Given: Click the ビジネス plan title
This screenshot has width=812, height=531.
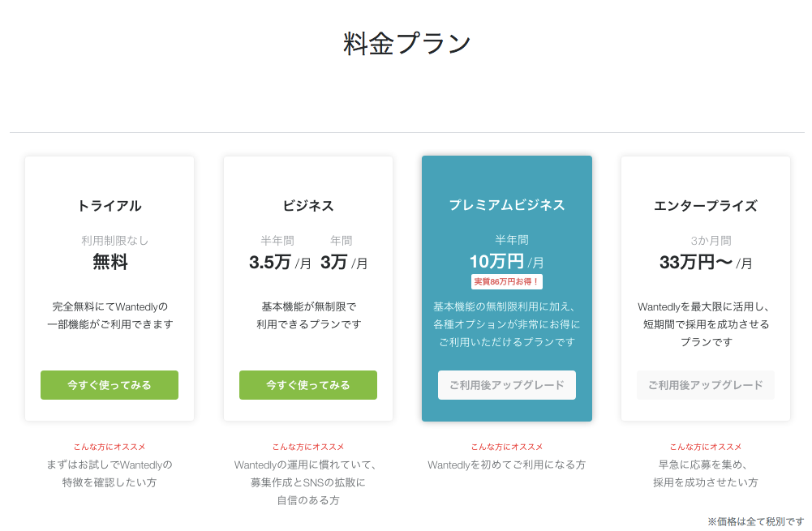Looking at the screenshot, I should pyautogui.click(x=308, y=205).
